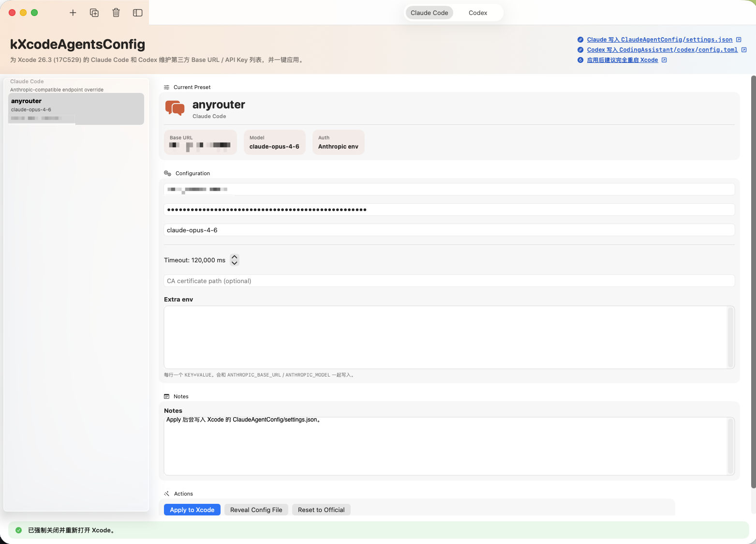This screenshot has height=544, width=756.
Task: Increase the timeout with the stepper up arrow
Action: pyautogui.click(x=235, y=257)
